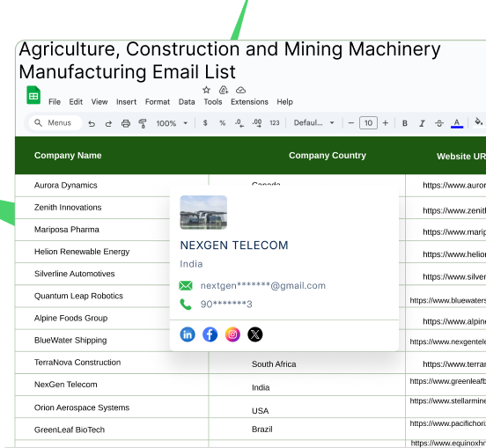Open the Facebook icon on the contact card
The image size is (486, 448).
click(x=210, y=334)
